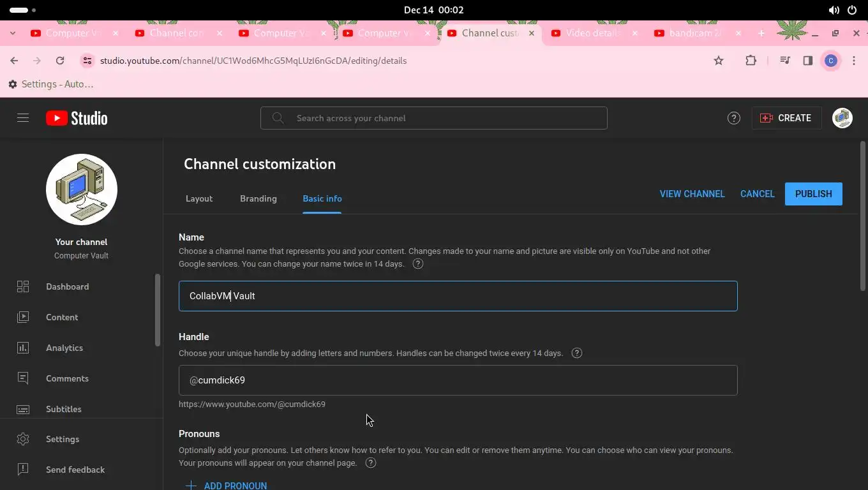Close the Channel customization browser tab
The height and width of the screenshot is (490, 868).
coord(531,33)
